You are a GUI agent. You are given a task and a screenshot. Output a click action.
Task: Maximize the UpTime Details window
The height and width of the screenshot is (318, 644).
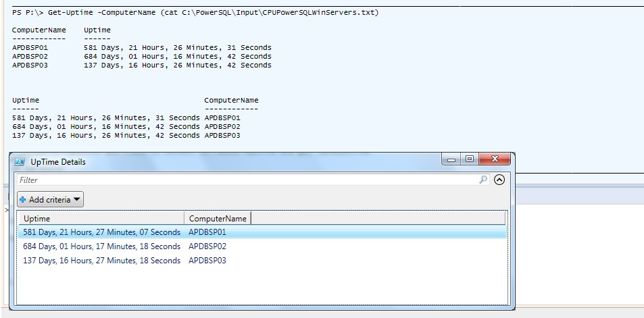tap(470, 159)
